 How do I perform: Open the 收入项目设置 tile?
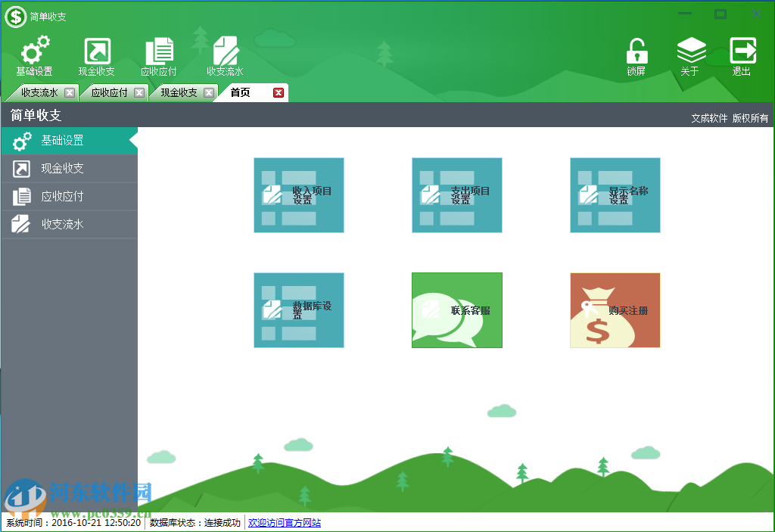pos(299,195)
